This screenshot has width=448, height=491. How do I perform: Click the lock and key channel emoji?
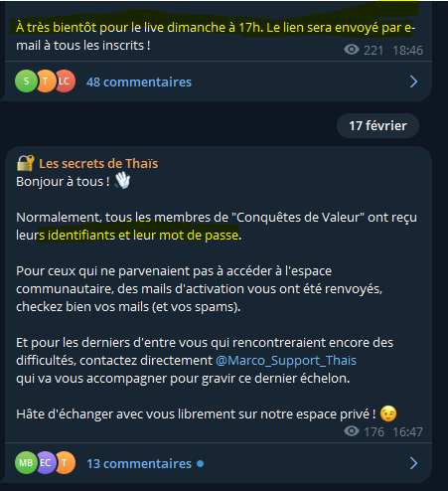tap(26, 163)
